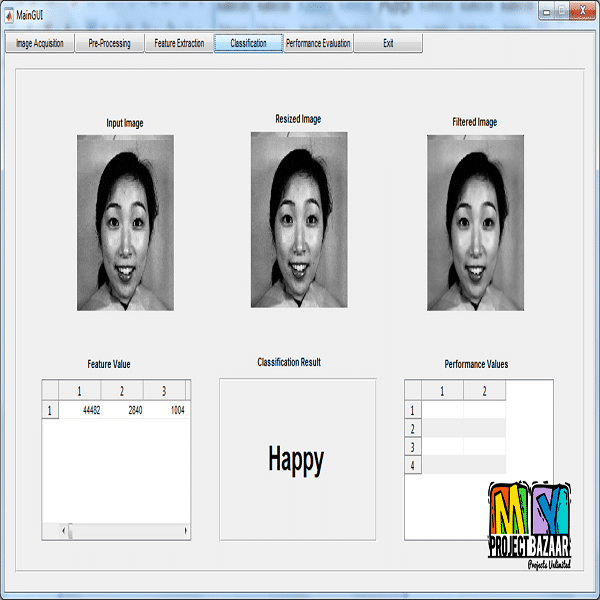Image resolution: width=600 pixels, height=600 pixels.
Task: Select column 1 header in Performance Values table
Action: pos(442,391)
